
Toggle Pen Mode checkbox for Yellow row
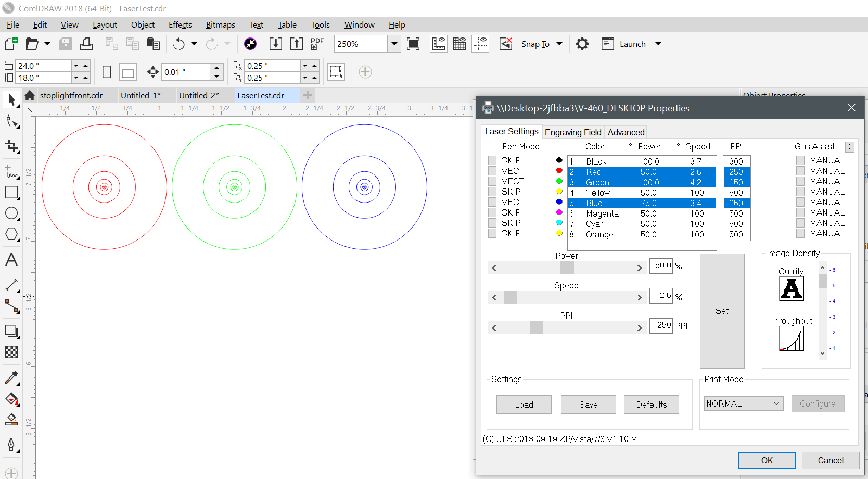(492, 192)
